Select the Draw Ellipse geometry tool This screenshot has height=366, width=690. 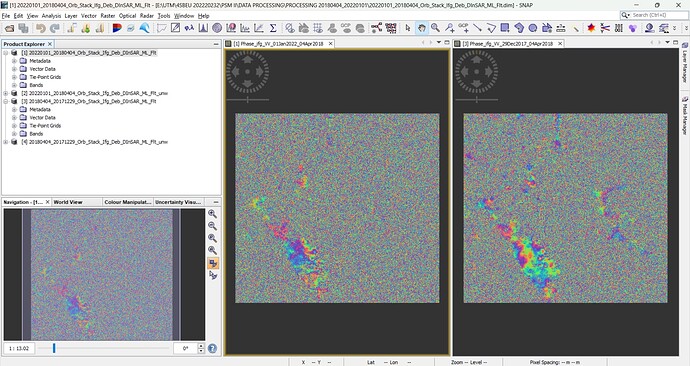(x=532, y=28)
